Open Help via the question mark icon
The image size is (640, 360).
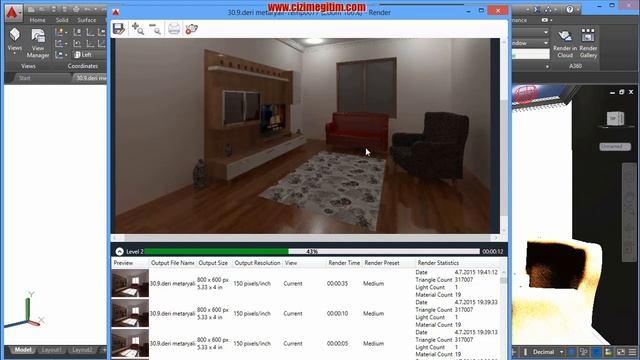(x=569, y=9)
